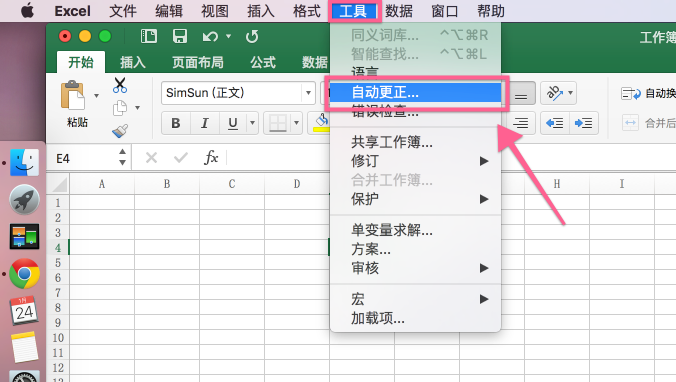The width and height of the screenshot is (676, 382).
Task: Click the Undo arrow icon
Action: coord(210,37)
